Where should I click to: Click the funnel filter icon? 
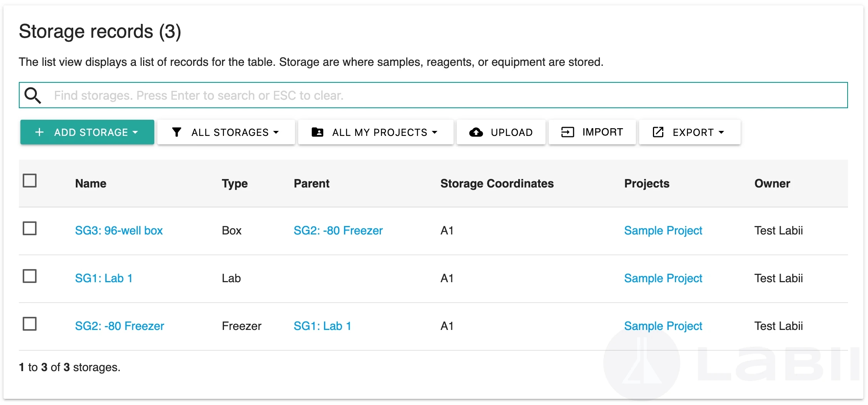[177, 132]
